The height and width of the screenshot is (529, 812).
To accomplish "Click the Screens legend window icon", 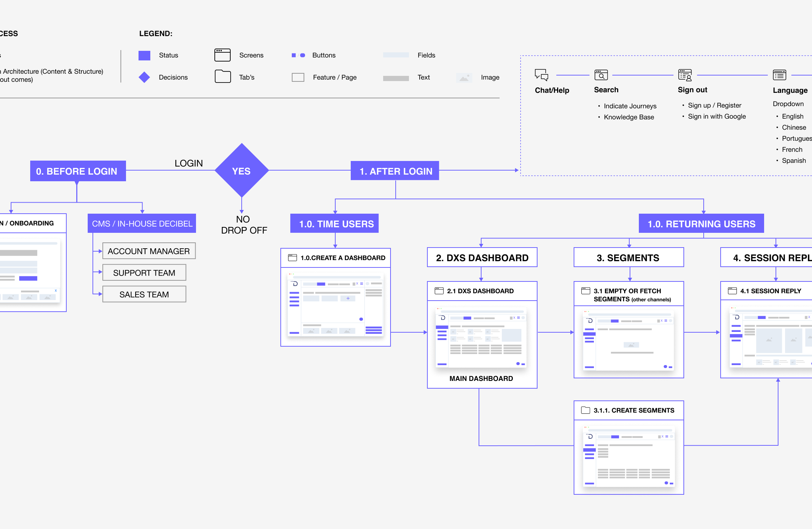I will click(223, 55).
